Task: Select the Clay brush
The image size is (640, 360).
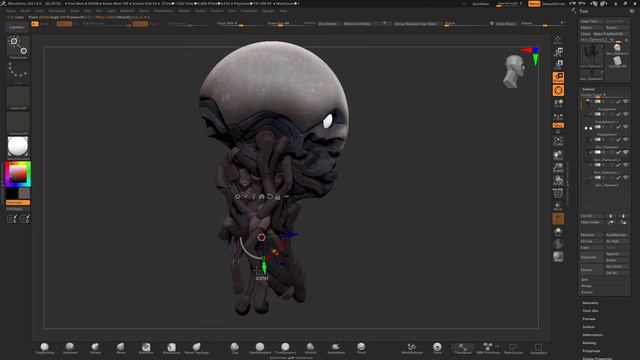Action: tap(234, 348)
